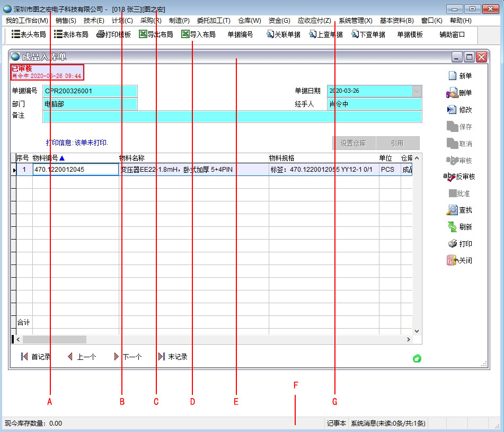Click the horizontal scrollbar thumb in grid

(x=54, y=339)
